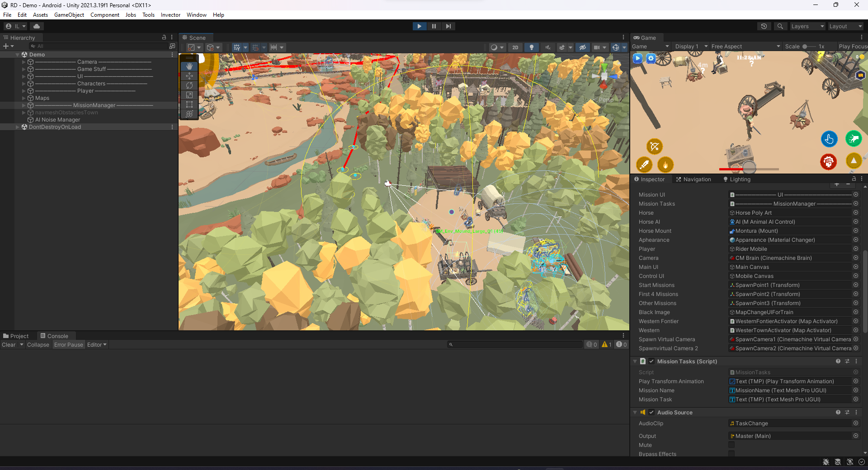Switch to the Project tab
The image size is (868, 470).
(x=16, y=336)
